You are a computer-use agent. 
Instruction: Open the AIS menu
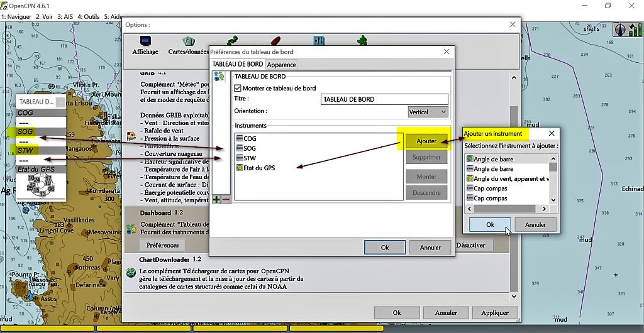65,17
